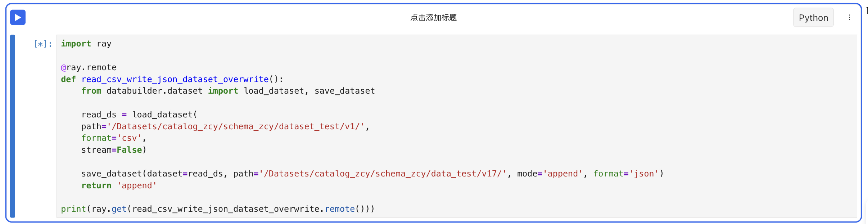Click the save_dataset call at line start
Screen dimensions: 868x224
tap(112, 174)
